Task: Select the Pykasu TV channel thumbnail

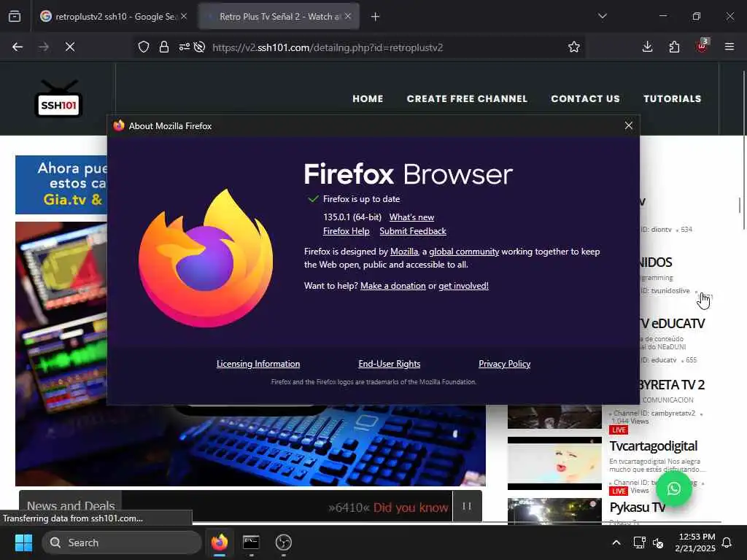Action: click(554, 511)
